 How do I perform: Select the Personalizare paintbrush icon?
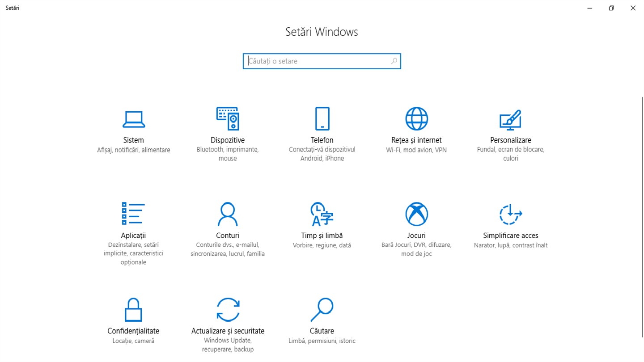pyautogui.click(x=510, y=119)
